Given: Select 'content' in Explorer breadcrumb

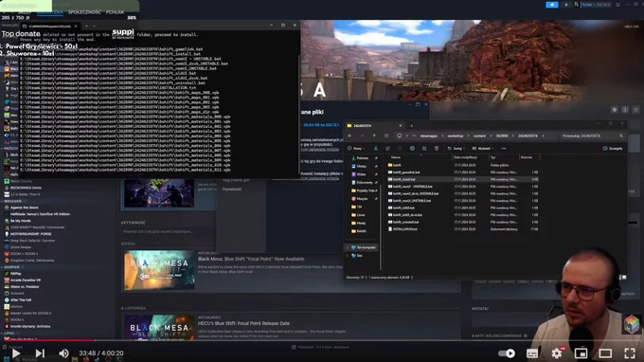Looking at the screenshot, I should [x=479, y=136].
